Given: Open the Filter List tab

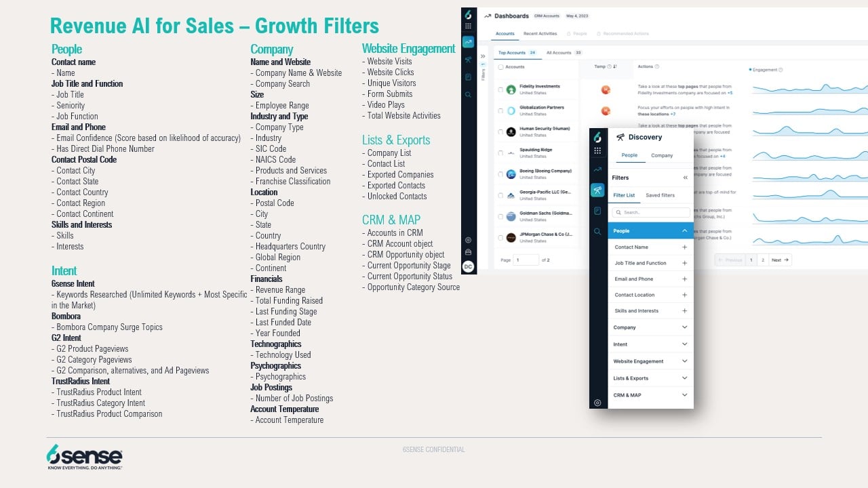Looking at the screenshot, I should point(624,195).
